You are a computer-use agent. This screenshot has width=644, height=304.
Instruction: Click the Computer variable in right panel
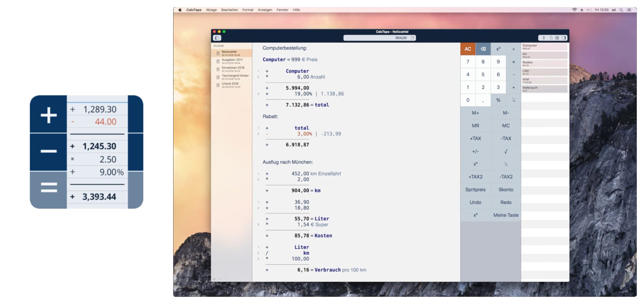tap(545, 47)
